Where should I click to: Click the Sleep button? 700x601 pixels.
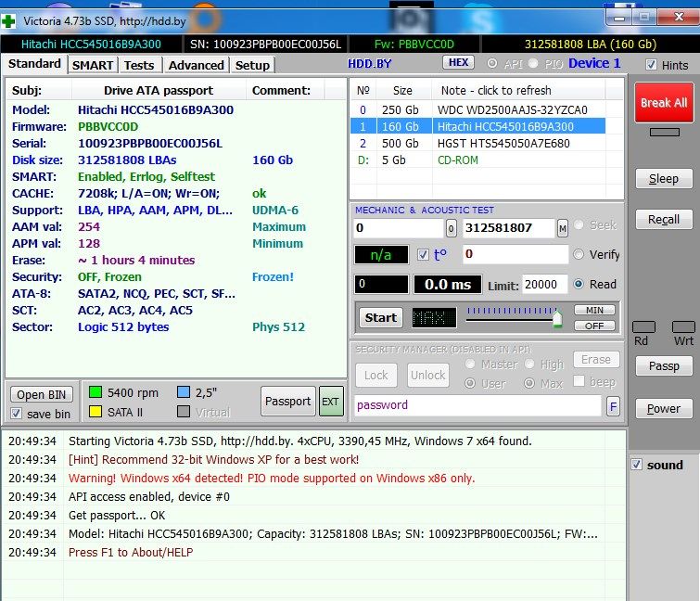[664, 179]
